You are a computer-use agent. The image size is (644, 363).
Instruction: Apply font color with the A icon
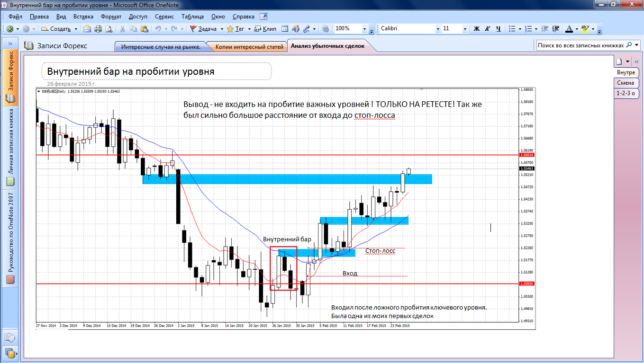click(569, 29)
